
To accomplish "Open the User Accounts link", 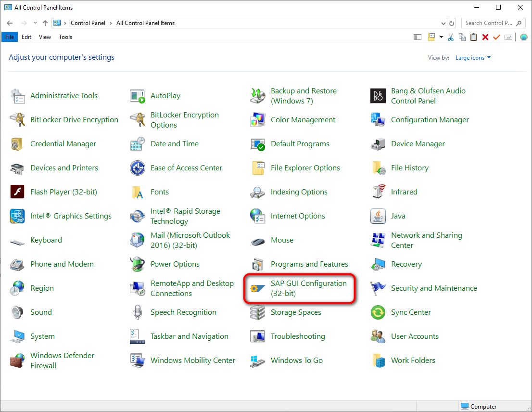I will point(405,336).
